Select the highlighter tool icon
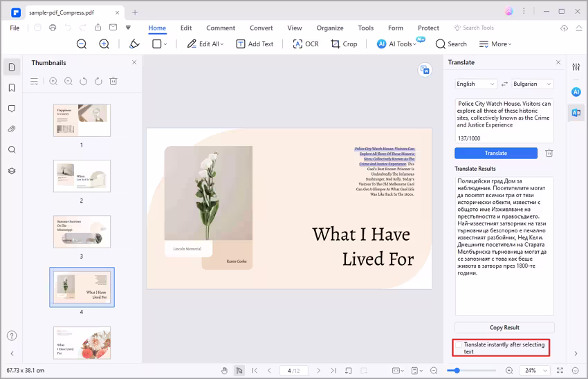The image size is (588, 379). 134,44
